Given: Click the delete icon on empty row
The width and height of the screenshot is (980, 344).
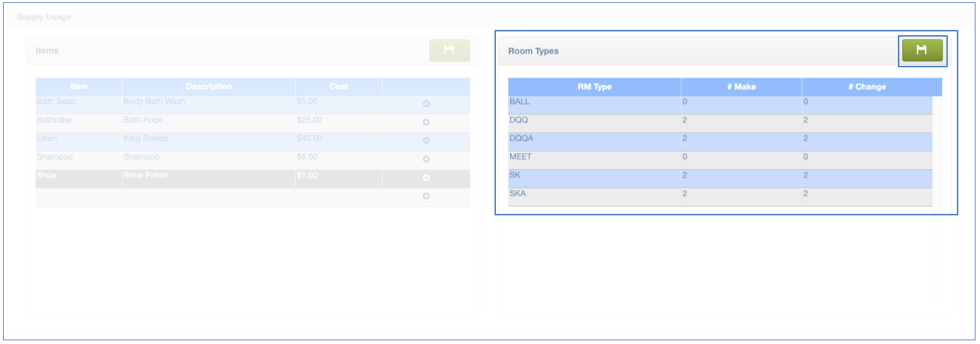Looking at the screenshot, I should [426, 196].
